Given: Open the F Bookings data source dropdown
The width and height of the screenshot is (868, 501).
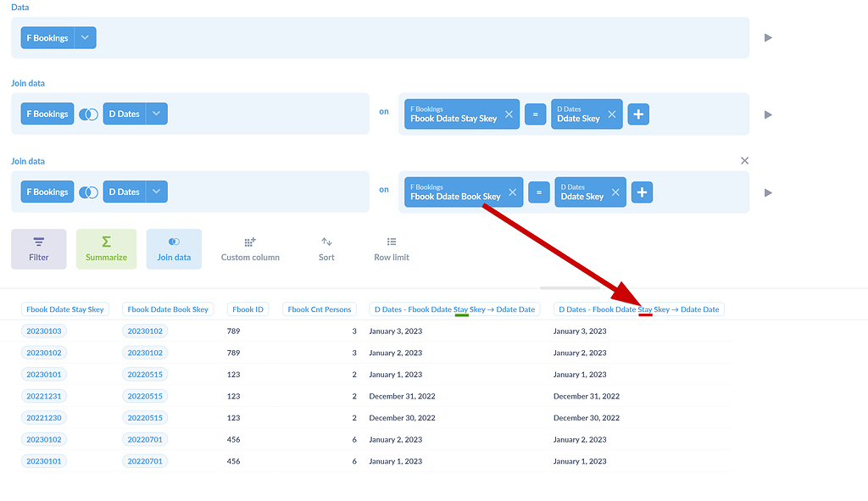Looking at the screenshot, I should pyautogui.click(x=83, y=36).
